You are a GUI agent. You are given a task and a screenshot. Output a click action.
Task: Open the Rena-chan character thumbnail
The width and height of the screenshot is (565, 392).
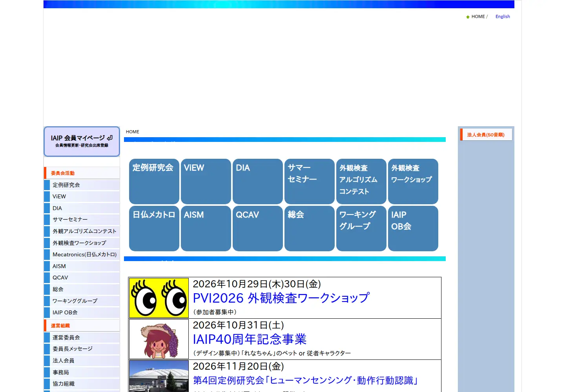point(159,339)
